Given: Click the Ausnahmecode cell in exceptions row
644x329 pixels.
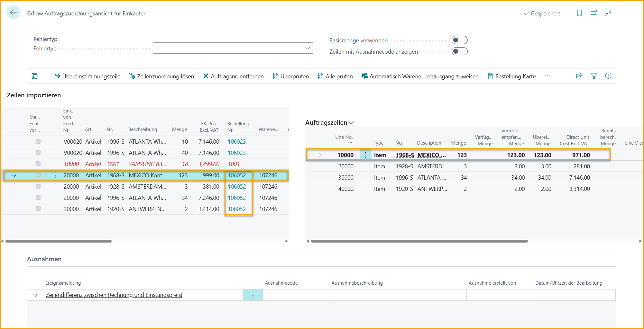Looking at the screenshot, I should [296, 295].
